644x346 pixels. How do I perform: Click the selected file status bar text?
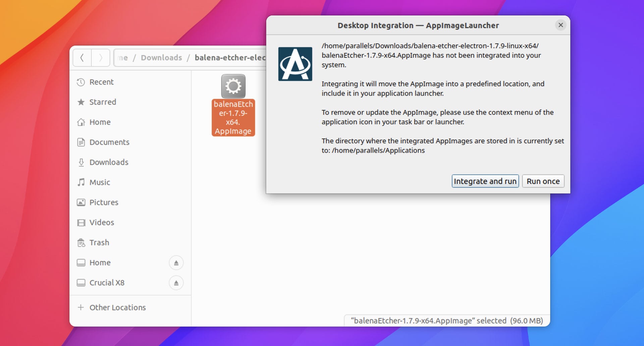(x=447, y=321)
